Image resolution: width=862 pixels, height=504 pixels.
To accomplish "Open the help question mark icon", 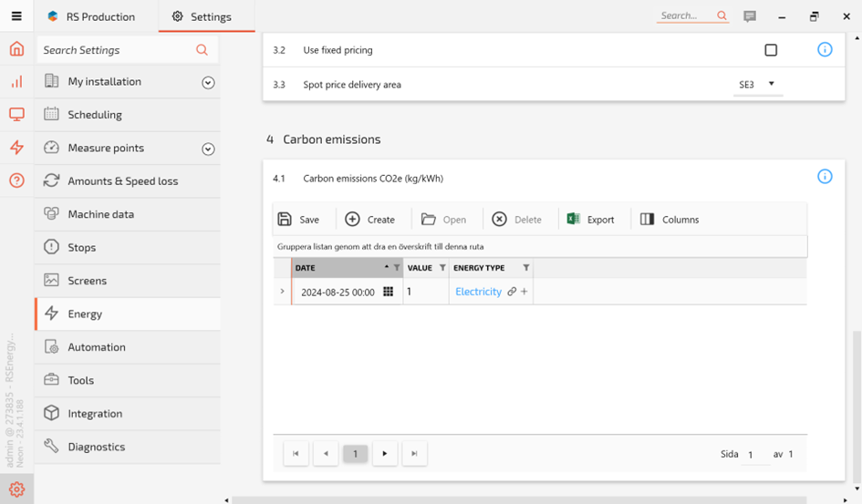I will 16,180.
